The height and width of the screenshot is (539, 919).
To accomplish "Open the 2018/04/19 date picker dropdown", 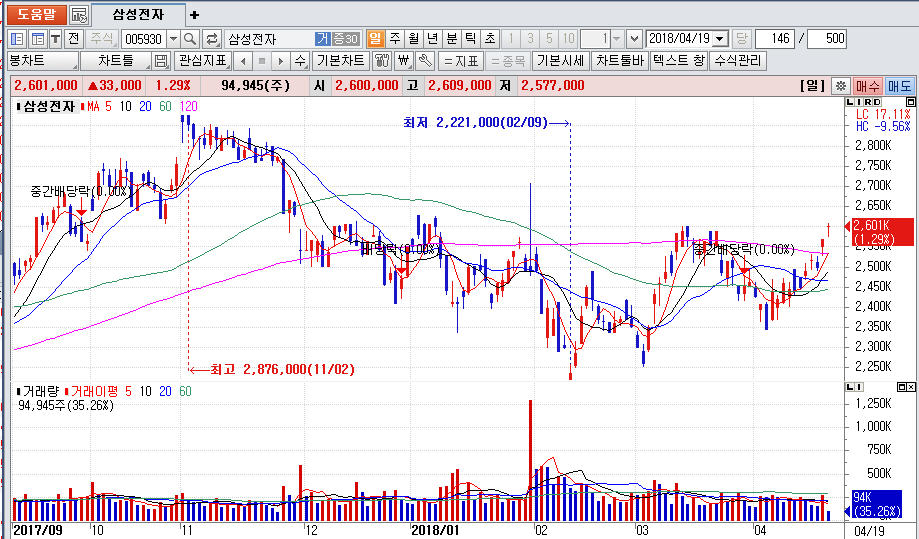I will (719, 39).
